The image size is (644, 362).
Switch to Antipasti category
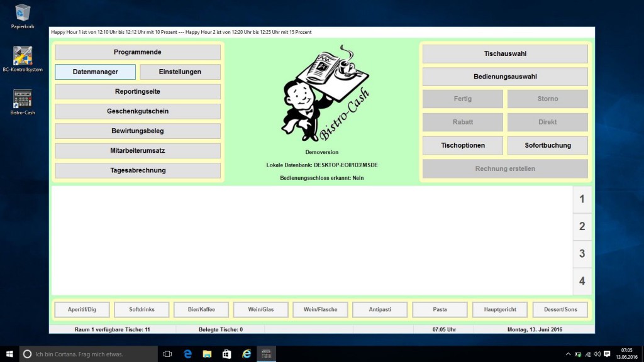tap(380, 309)
